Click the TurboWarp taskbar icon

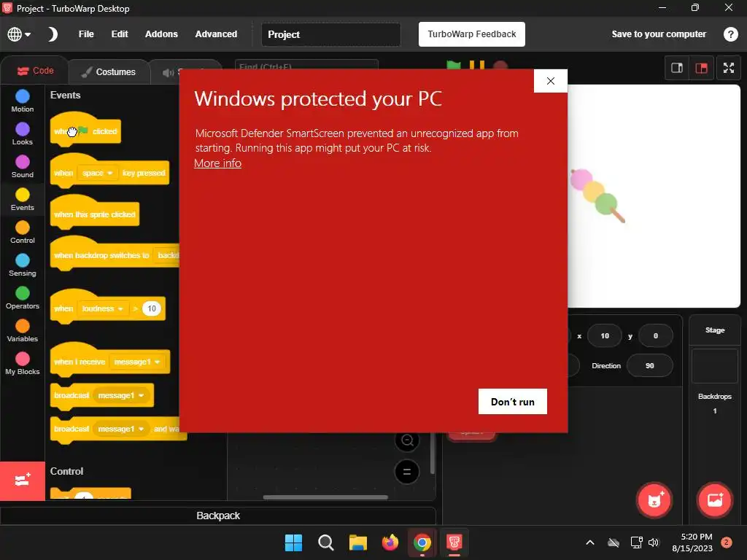pos(454,542)
